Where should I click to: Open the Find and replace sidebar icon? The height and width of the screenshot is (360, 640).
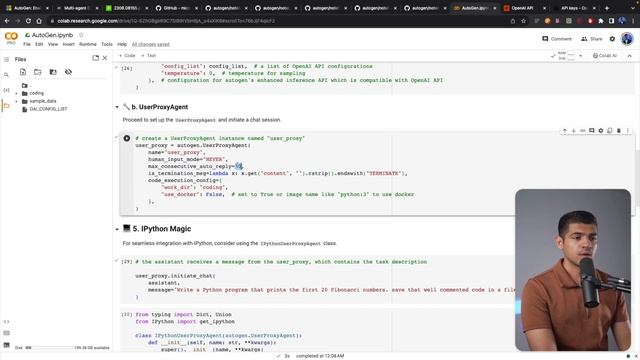click(6, 75)
